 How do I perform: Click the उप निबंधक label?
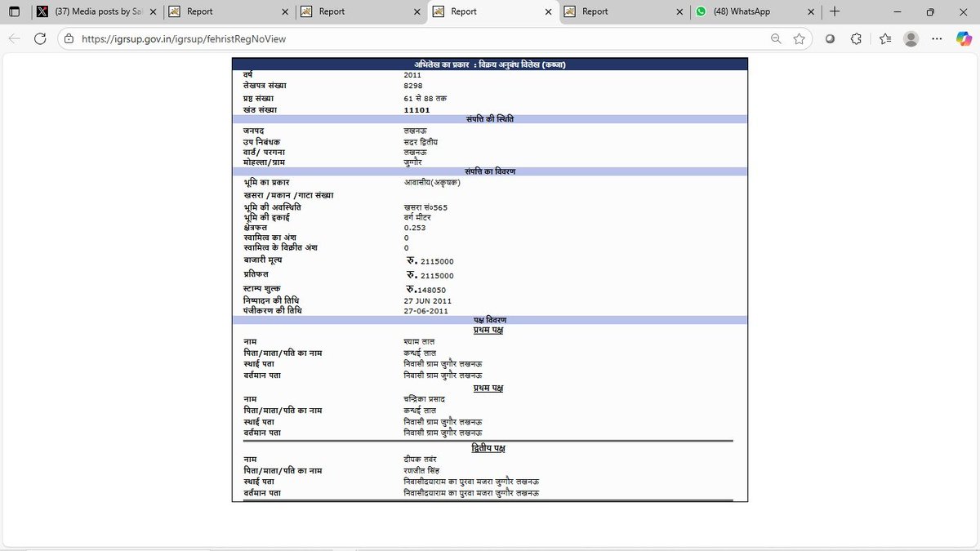(x=262, y=141)
